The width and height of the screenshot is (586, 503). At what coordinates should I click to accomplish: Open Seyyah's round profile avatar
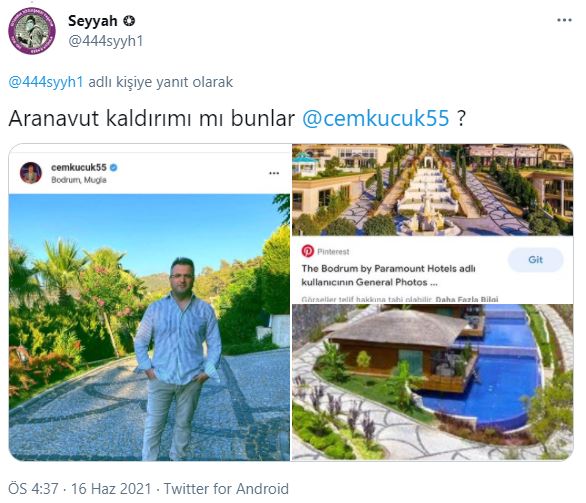(x=32, y=31)
